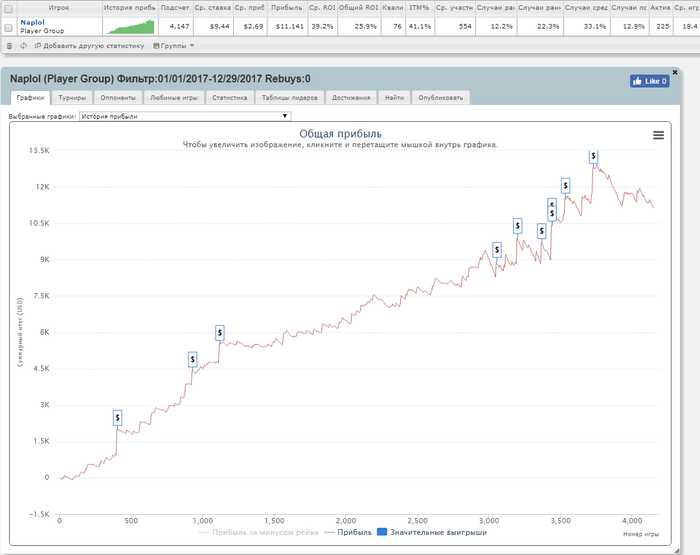Open the 'История прибыли' chart dropdown
Viewport: 700px width, 555px height.
(185, 116)
